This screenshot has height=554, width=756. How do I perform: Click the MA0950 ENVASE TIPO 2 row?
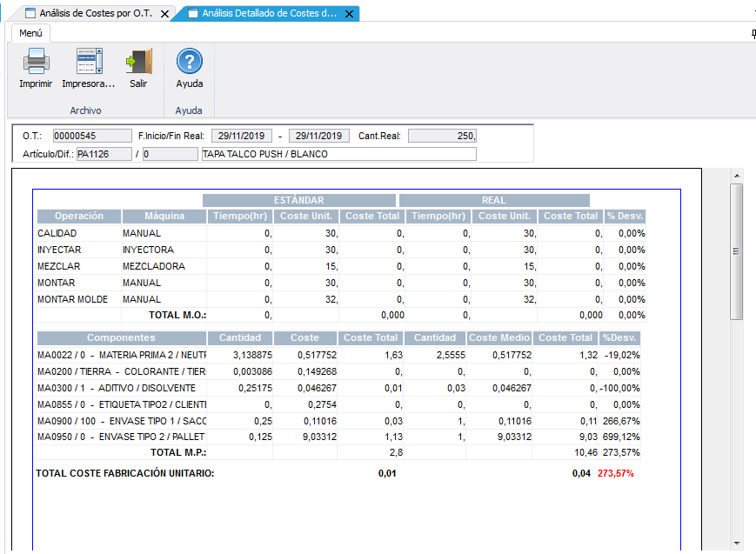tap(122, 437)
